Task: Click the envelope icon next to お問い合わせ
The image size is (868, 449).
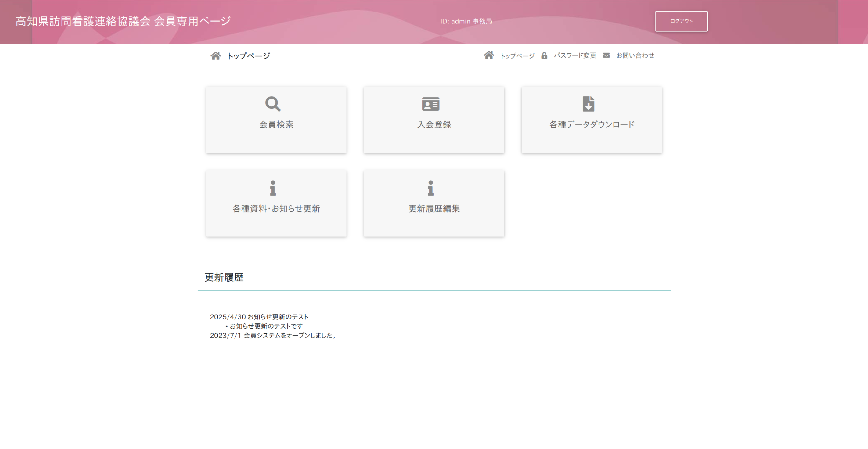Action: point(606,55)
